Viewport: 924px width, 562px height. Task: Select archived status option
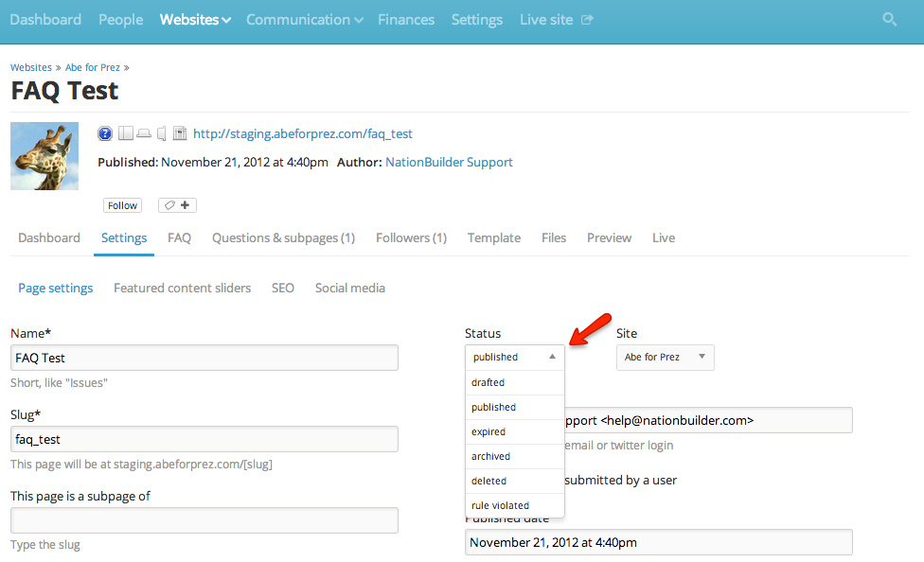point(514,457)
